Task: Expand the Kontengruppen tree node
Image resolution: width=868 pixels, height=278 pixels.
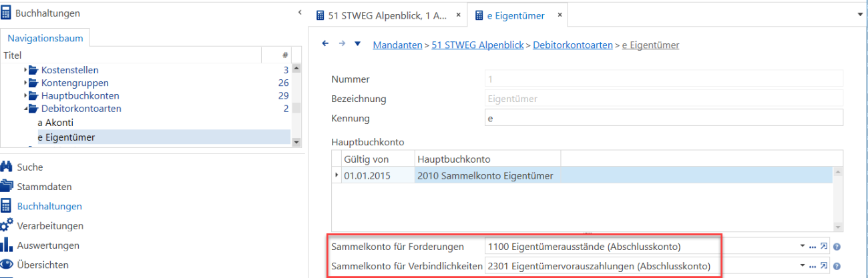Action: pos(25,83)
